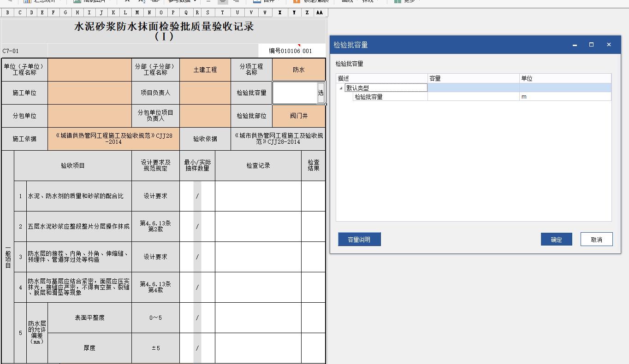This screenshot has height=364, width=629.
Task: Click the 验收项目 header cell
Action: pyautogui.click(x=73, y=166)
